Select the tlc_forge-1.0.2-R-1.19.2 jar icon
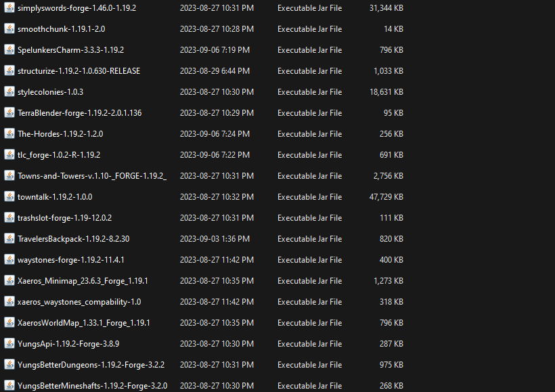The image size is (555, 392). 9,154
